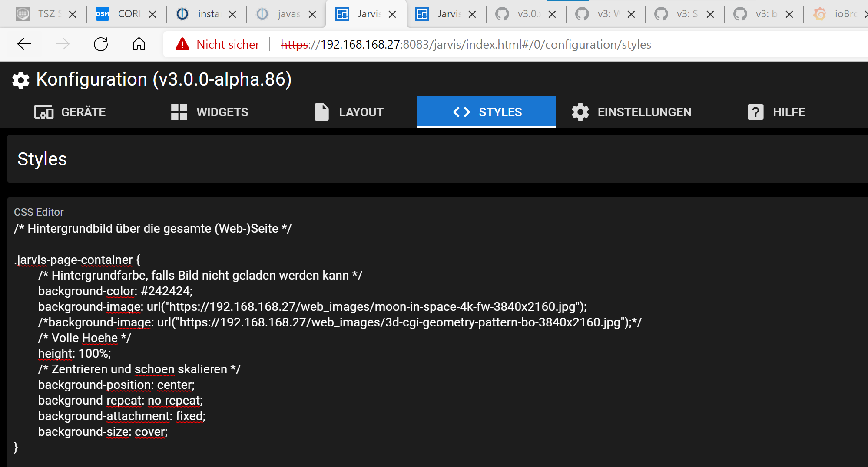Click the CSS Editor label
Image resolution: width=868 pixels, height=467 pixels.
pyautogui.click(x=39, y=212)
